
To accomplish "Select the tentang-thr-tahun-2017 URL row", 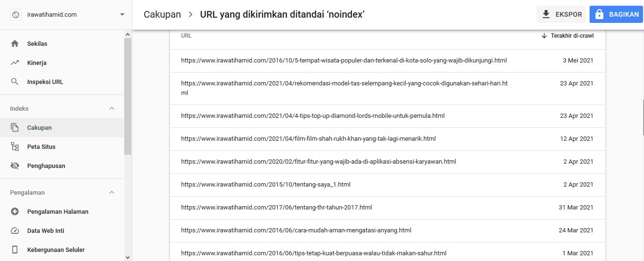I will pyautogui.click(x=387, y=208).
